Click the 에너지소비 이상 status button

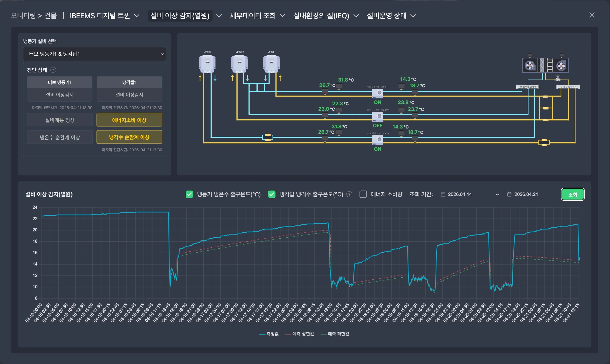tap(129, 120)
